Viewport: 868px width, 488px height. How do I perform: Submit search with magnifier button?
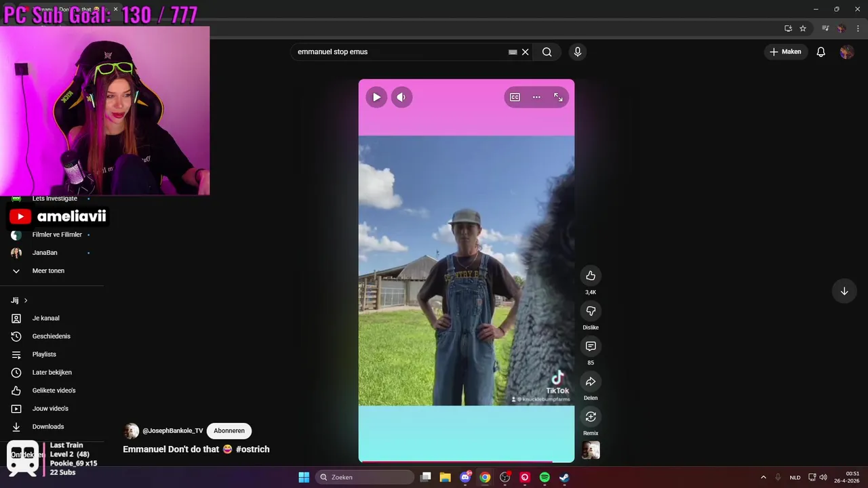click(547, 52)
